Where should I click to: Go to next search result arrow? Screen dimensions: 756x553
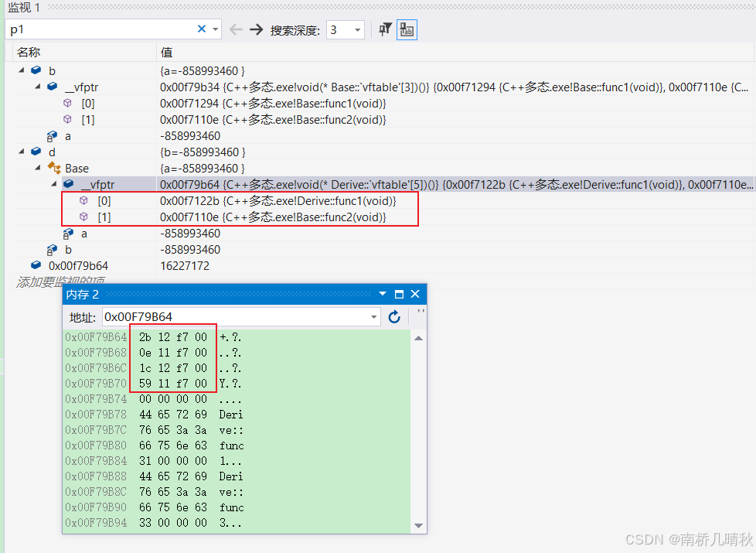pos(256,29)
